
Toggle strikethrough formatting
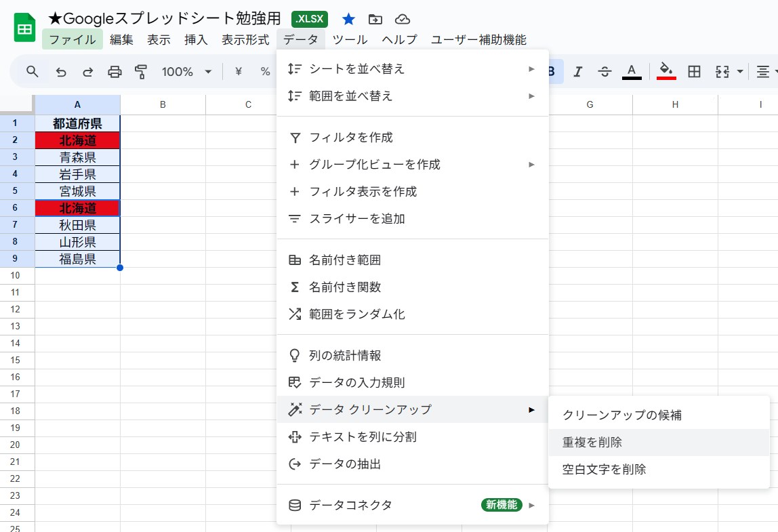tap(605, 71)
